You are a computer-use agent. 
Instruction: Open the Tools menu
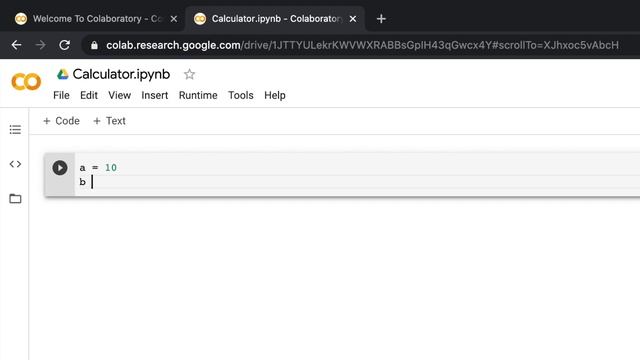[x=240, y=95]
